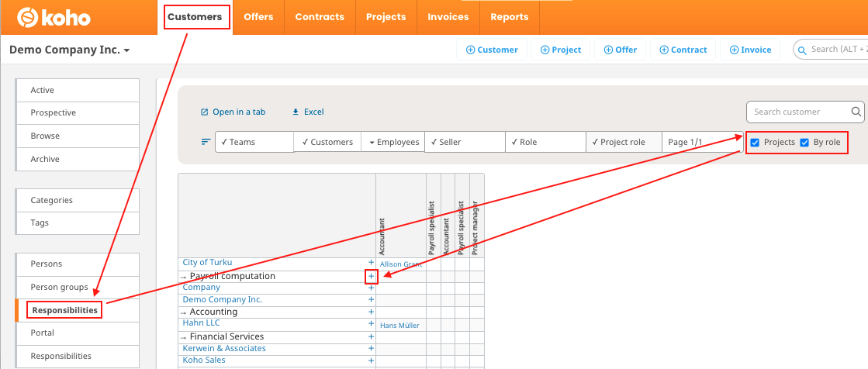Create a new Invoice with the top button
This screenshot has width=868, height=369.
(750, 50)
